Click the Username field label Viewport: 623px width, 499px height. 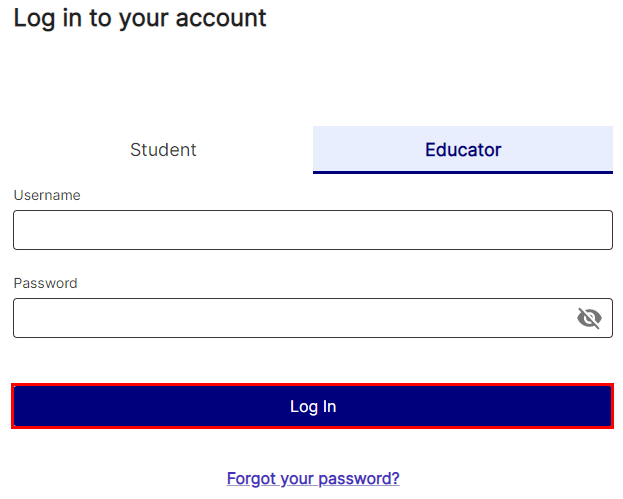click(x=47, y=195)
